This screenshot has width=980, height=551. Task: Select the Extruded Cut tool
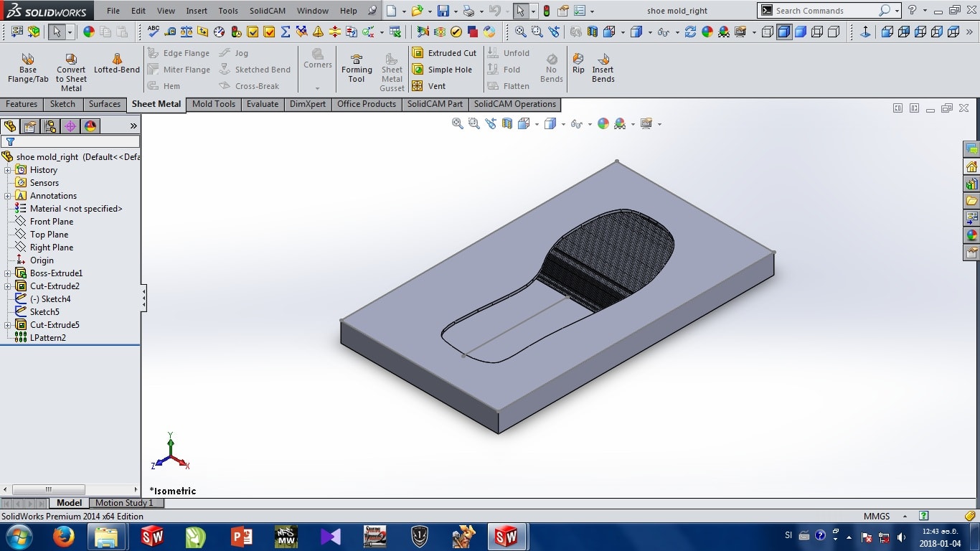[x=444, y=53]
